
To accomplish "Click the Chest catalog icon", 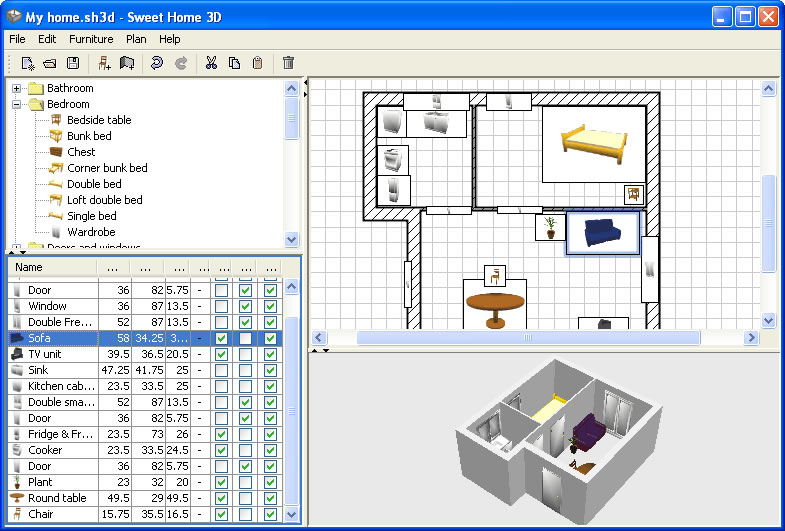I will click(x=56, y=152).
